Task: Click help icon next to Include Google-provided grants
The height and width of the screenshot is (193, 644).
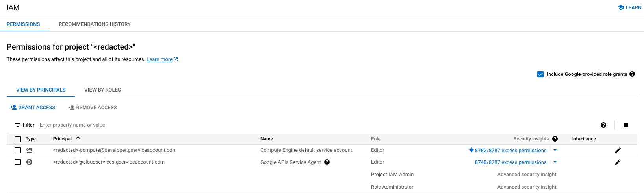Action: (632, 74)
